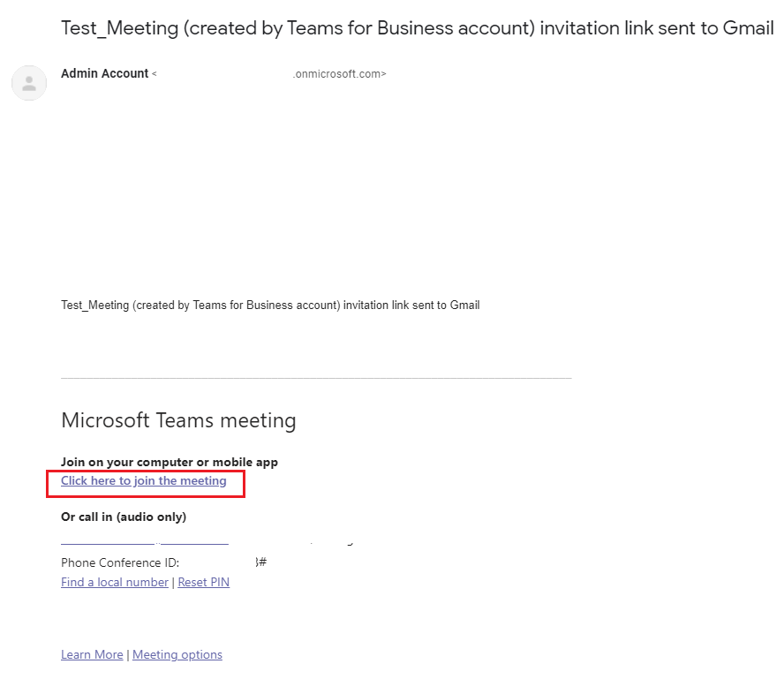Click the email subject heading at top
784x679 pixels.
[x=418, y=28]
